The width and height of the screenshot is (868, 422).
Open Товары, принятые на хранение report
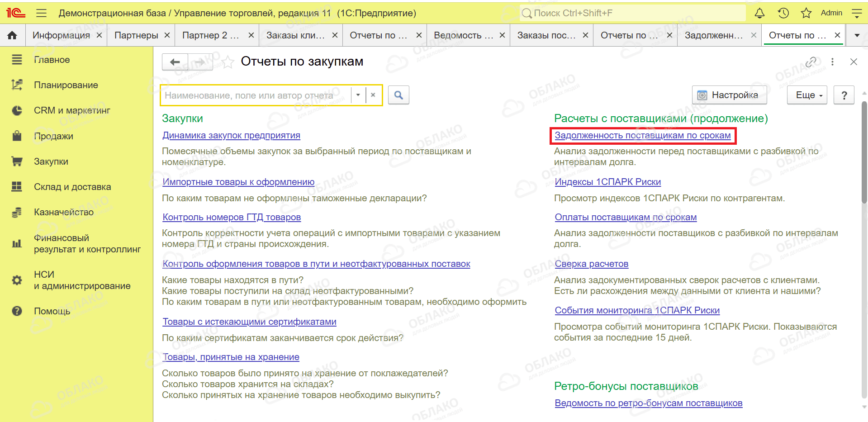231,357
